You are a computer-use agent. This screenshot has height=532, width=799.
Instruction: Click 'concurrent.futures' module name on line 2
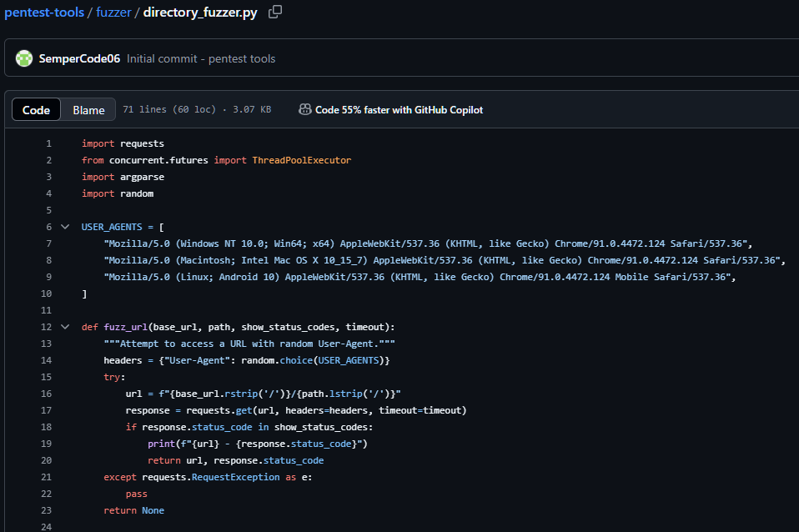(x=158, y=160)
